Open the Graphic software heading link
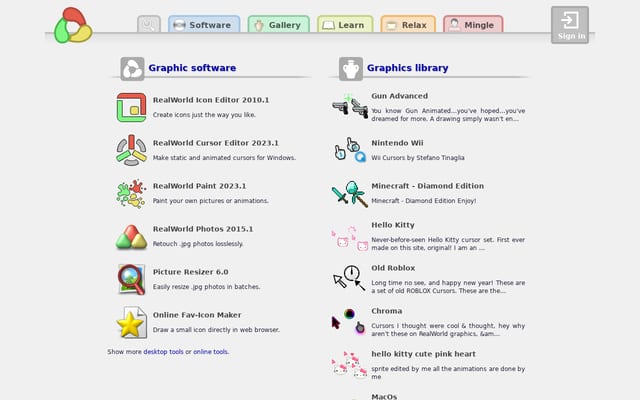Image resolution: width=640 pixels, height=400 pixels. 192,68
